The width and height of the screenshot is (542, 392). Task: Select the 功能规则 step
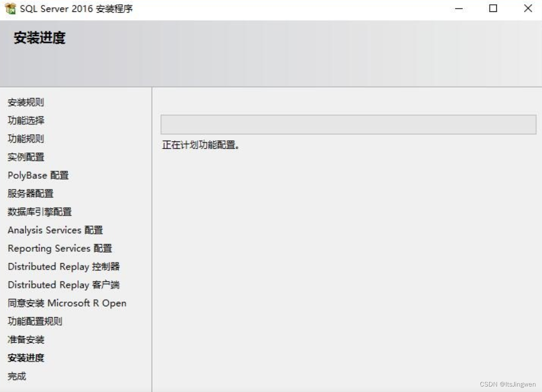click(x=26, y=139)
